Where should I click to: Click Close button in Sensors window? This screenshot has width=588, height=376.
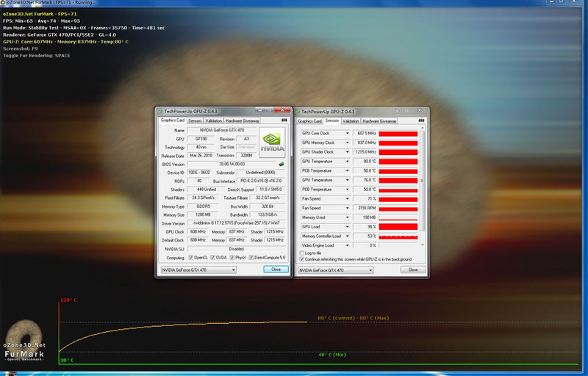pos(413,270)
